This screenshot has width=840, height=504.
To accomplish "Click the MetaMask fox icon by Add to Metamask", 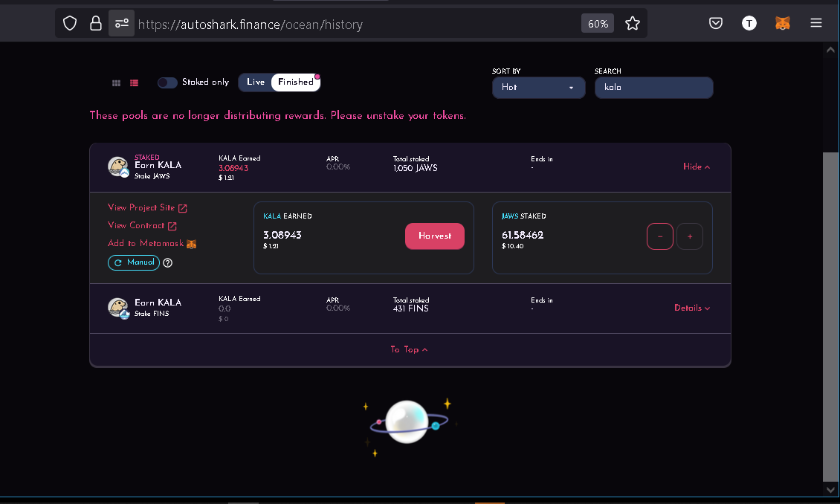I will 191,244.
